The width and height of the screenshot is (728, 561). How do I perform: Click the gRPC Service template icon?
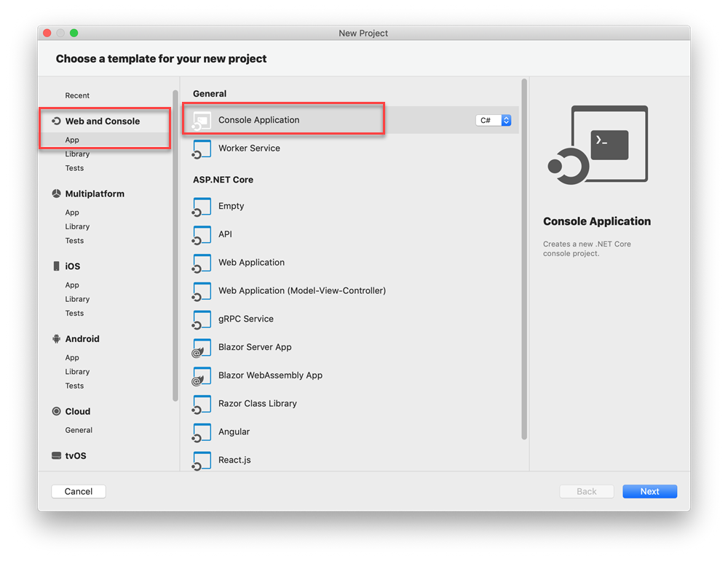[202, 319]
